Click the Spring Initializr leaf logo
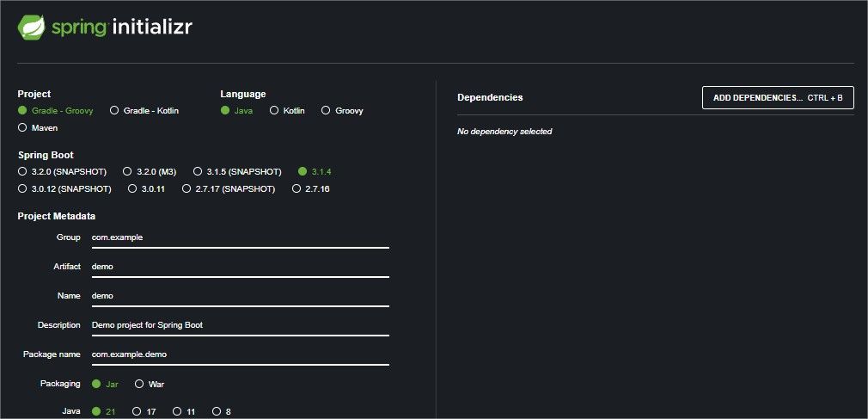This screenshot has height=419, width=868. (x=32, y=28)
